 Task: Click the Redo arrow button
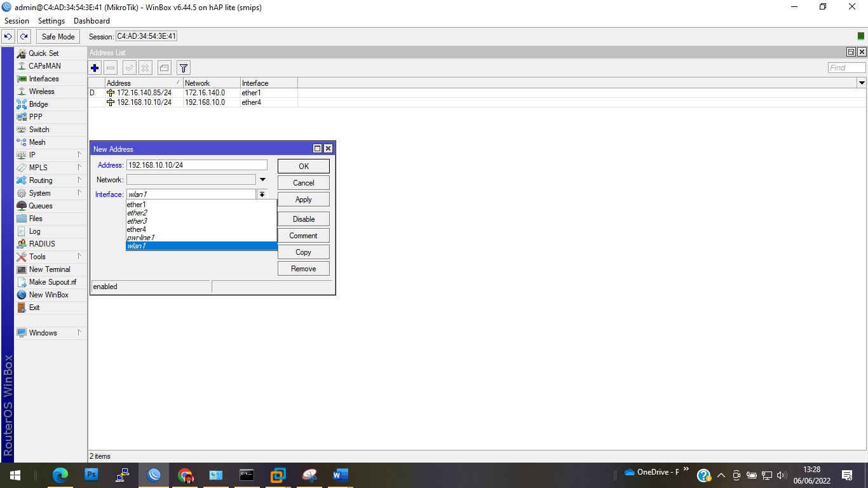click(24, 36)
